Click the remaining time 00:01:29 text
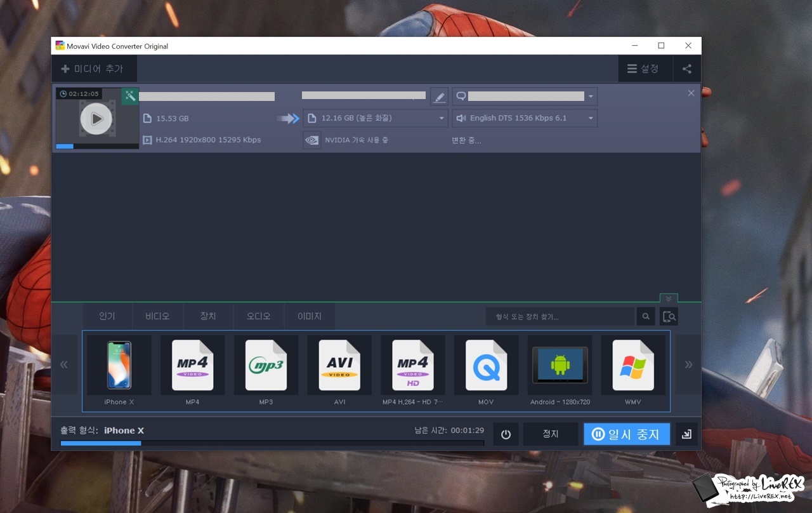This screenshot has width=812, height=513. click(x=449, y=430)
